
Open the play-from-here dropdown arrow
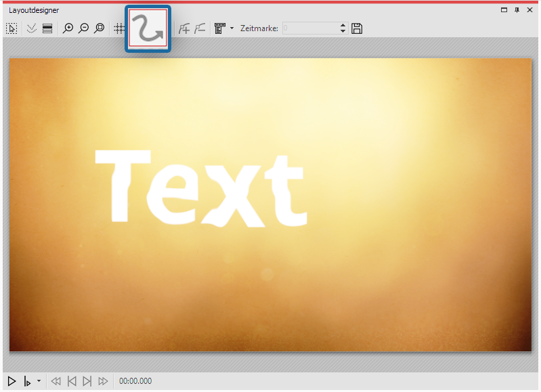pyautogui.click(x=39, y=381)
